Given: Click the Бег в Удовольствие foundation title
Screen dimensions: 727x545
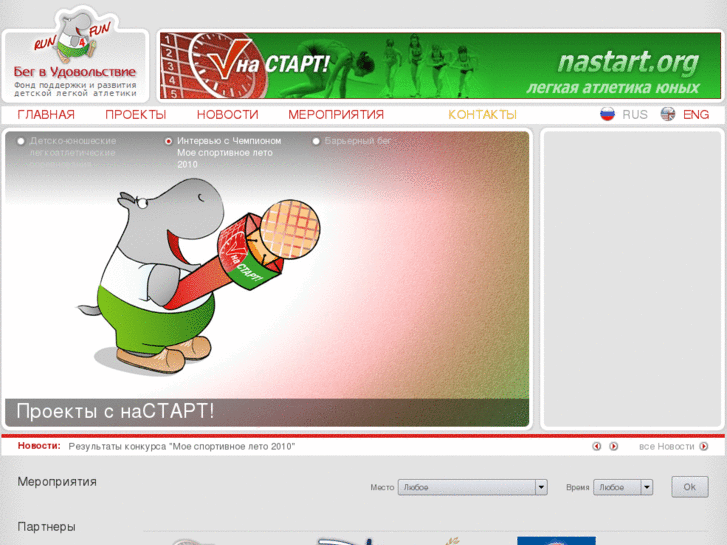Looking at the screenshot, I should tap(75, 72).
